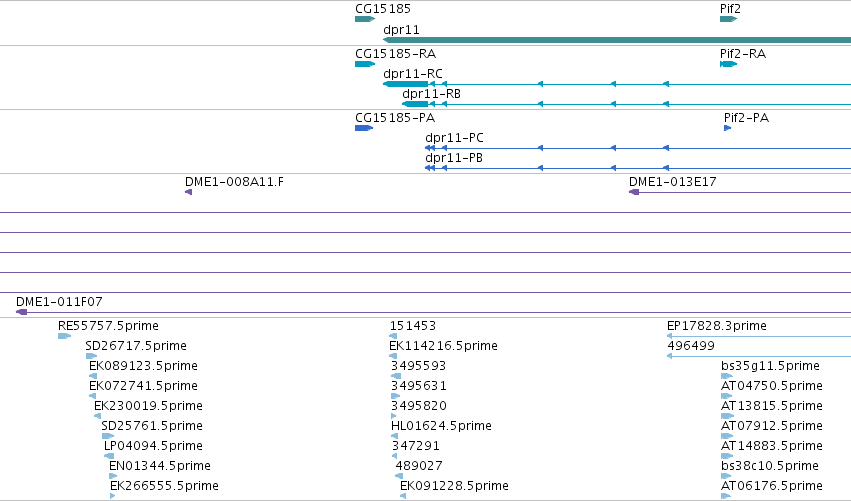Select the 3495631 feature label

[418, 386]
